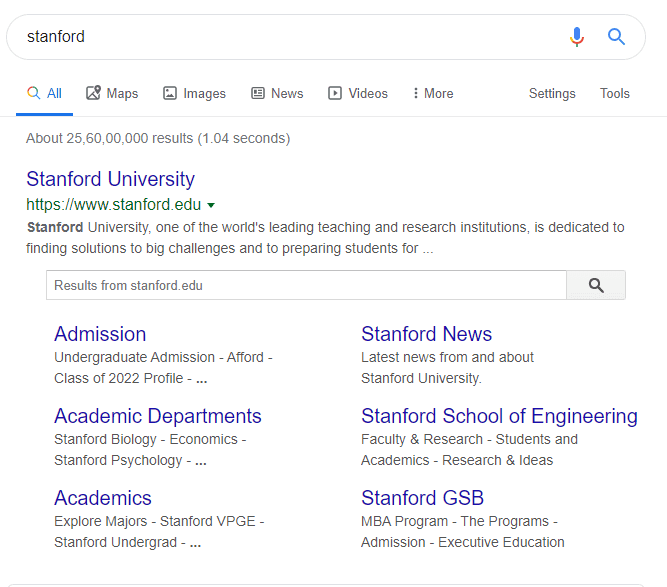This screenshot has height=587, width=667.
Task: Click the Stanford University result title
Action: [x=110, y=179]
